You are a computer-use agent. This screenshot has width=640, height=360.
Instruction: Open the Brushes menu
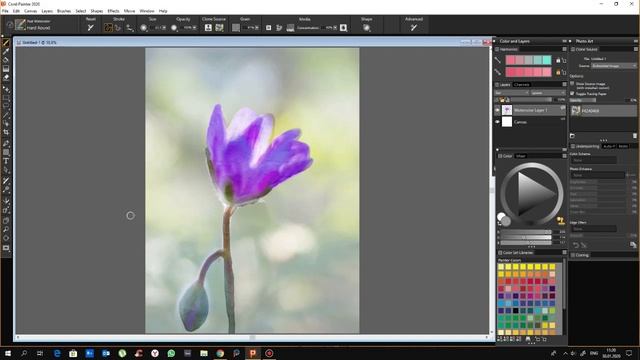point(64,11)
